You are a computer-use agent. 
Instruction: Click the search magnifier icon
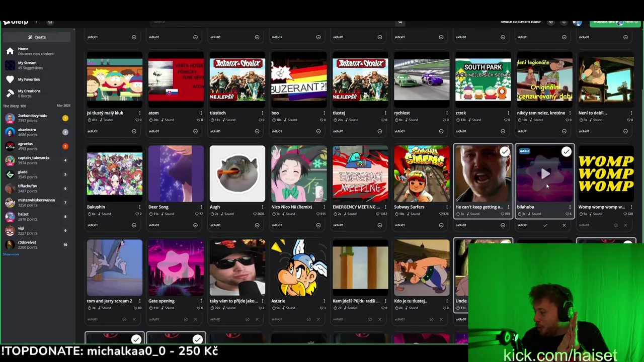point(400,22)
